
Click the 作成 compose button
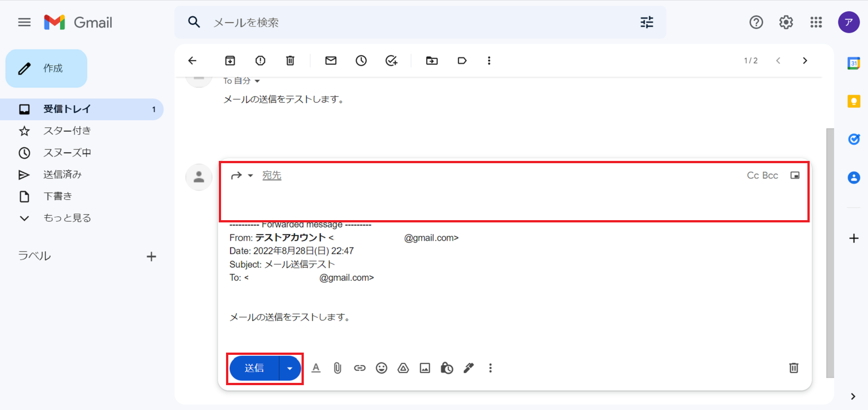(47, 68)
